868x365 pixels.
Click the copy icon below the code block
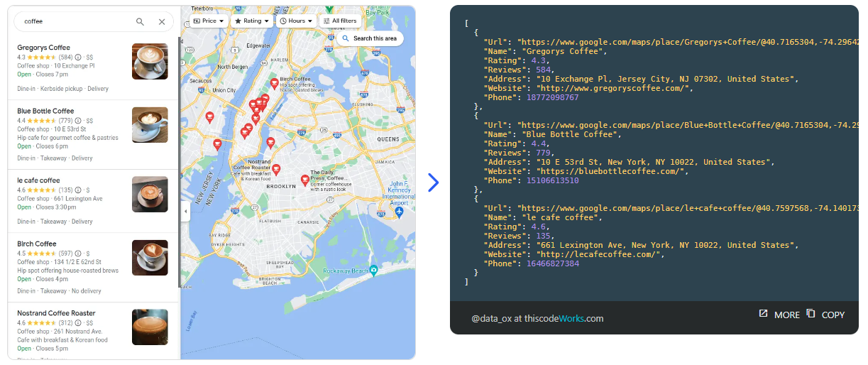(811, 314)
